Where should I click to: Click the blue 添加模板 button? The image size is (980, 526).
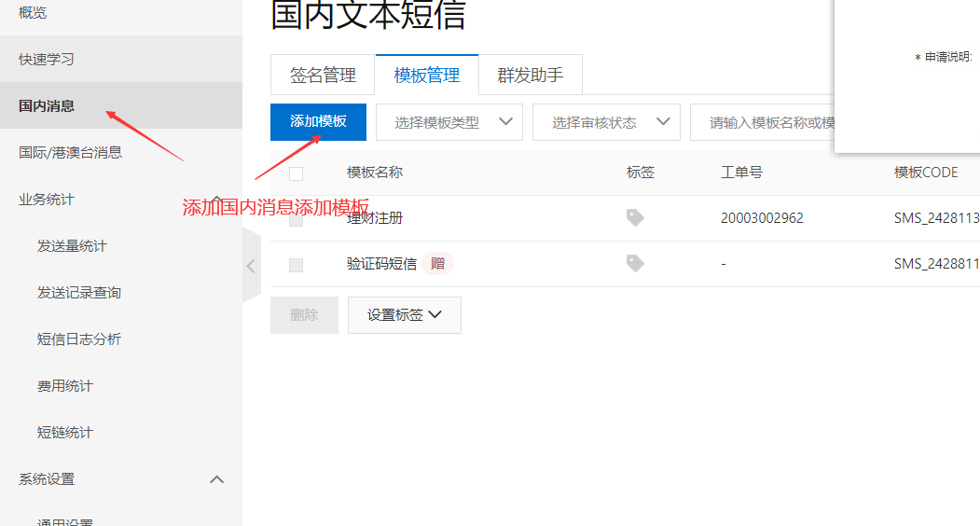coord(318,122)
